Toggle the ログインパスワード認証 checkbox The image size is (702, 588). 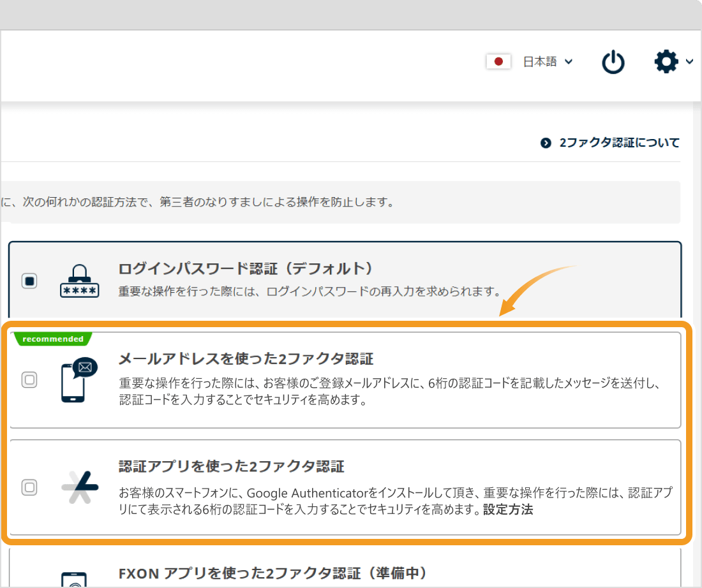pyautogui.click(x=29, y=281)
